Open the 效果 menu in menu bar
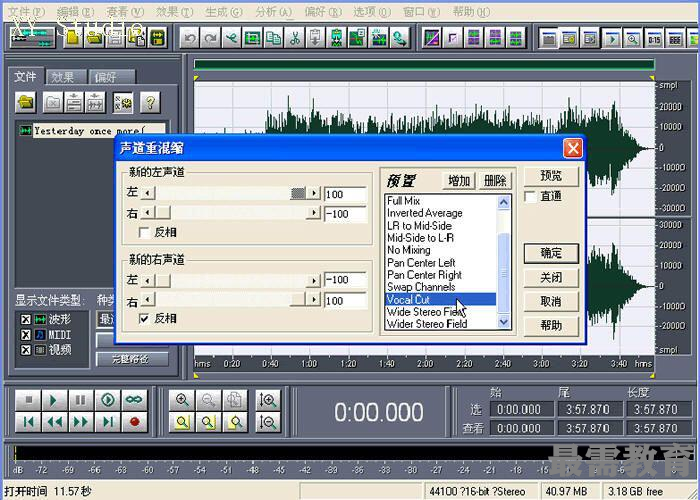Image resolution: width=700 pixels, height=500 pixels. click(175, 12)
